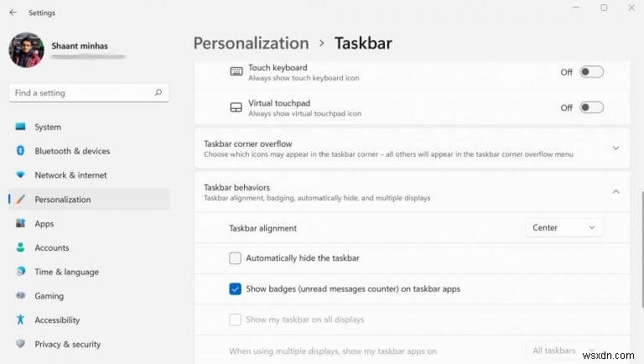
Task: Open Shaant minhas profile picture
Action: [27, 50]
